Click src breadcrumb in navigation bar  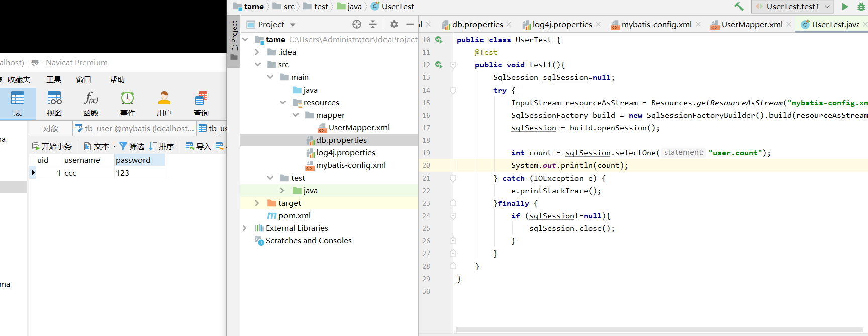point(284,6)
